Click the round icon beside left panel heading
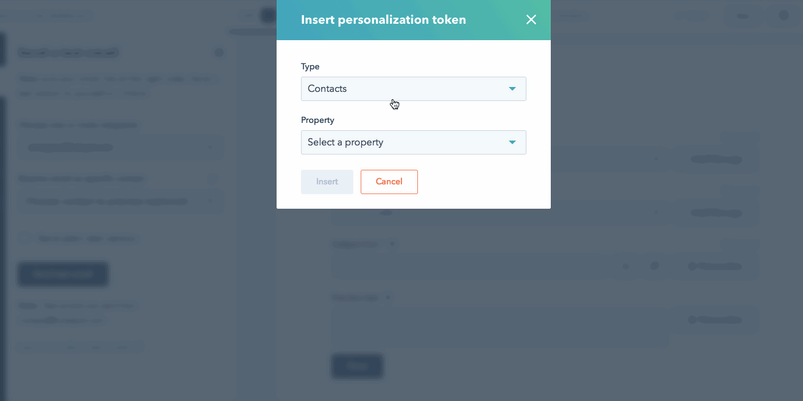Image resolution: width=803 pixels, height=401 pixels. coord(219,53)
